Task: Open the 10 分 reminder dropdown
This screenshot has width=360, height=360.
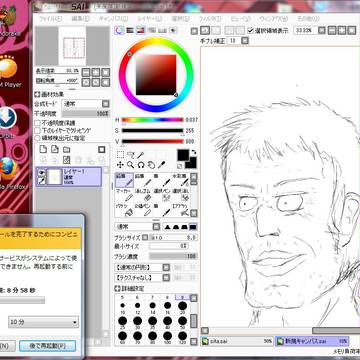Action: [x=43, y=322]
